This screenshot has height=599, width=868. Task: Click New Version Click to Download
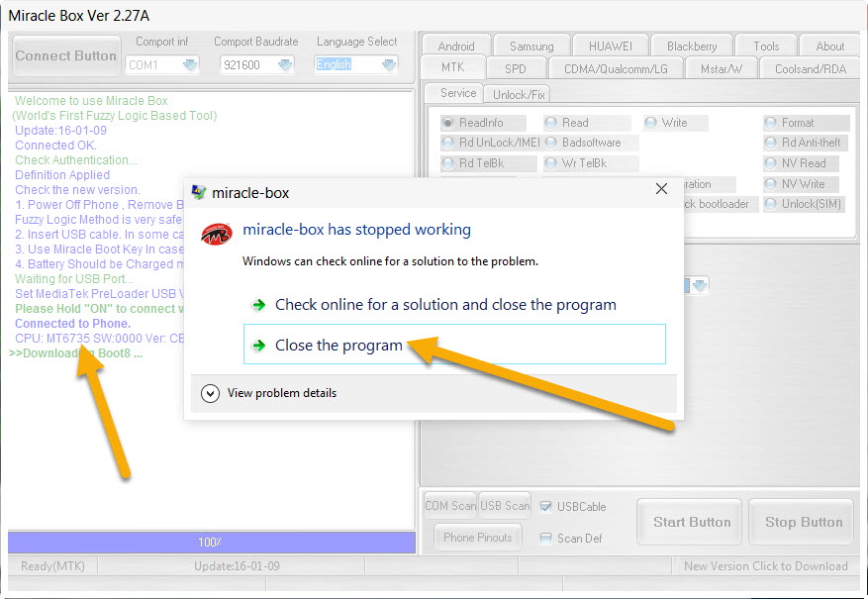[766, 565]
